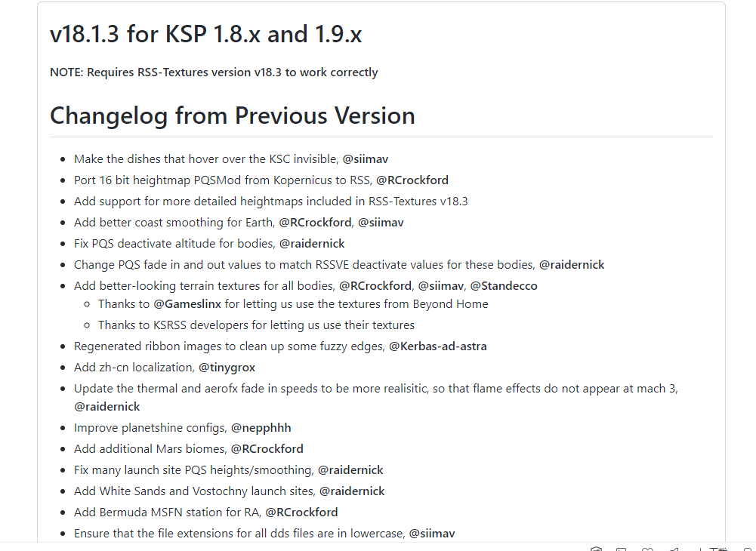Open @raidernick on PQS deactivate altitude line
756x551 pixels.
click(x=312, y=243)
